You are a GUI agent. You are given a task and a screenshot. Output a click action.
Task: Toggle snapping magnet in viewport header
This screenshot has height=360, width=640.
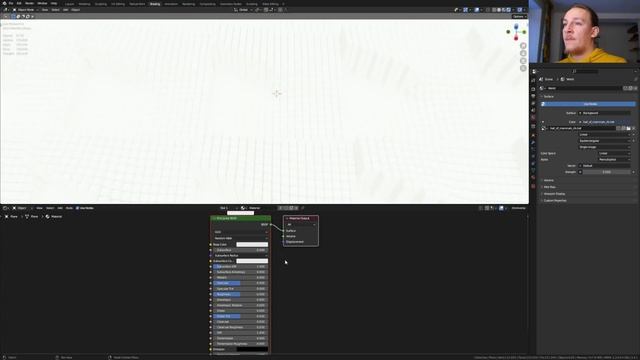[x=266, y=10]
